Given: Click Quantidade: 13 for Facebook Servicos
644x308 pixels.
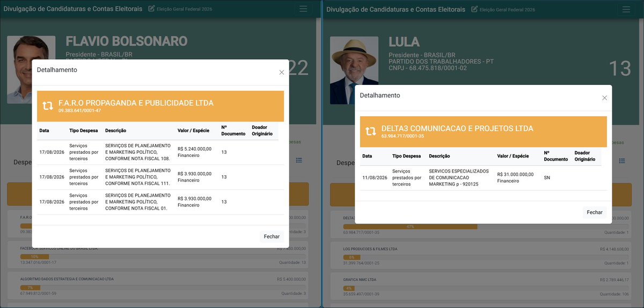Looking at the screenshot, I should [x=292, y=262].
